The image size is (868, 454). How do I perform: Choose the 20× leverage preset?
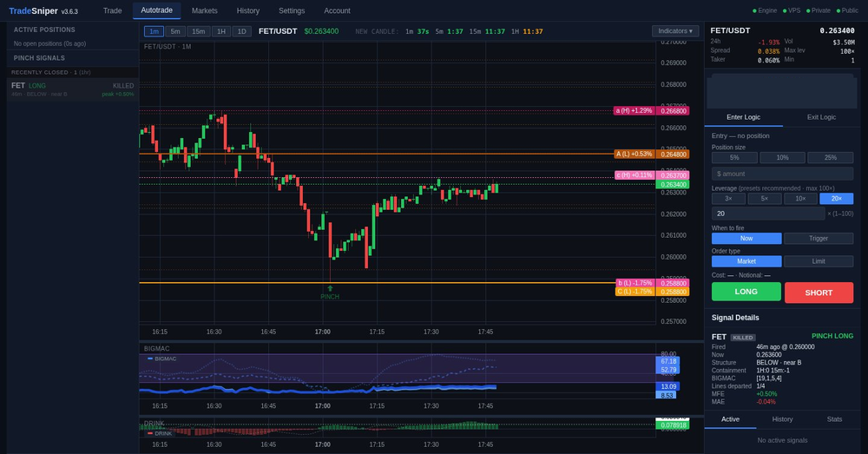tap(837, 199)
